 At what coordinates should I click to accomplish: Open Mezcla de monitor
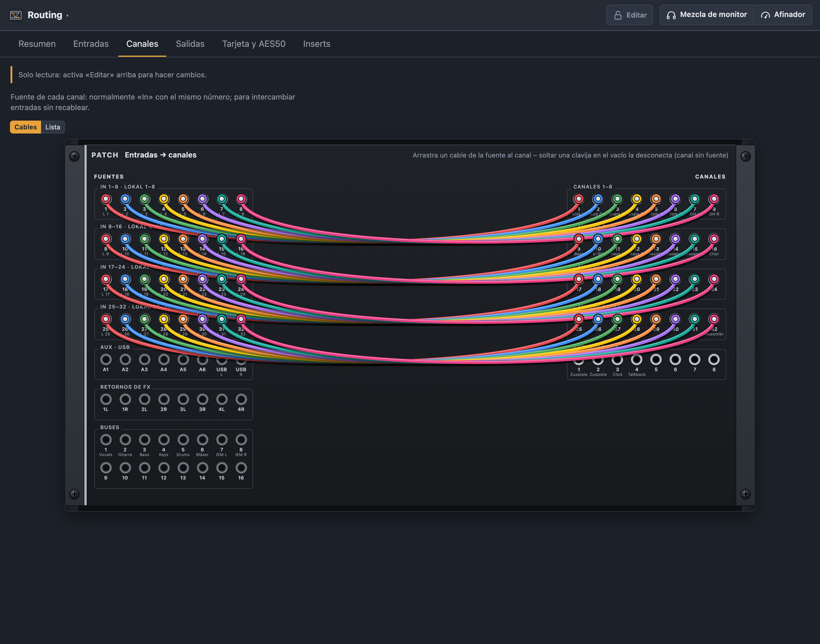tap(706, 15)
